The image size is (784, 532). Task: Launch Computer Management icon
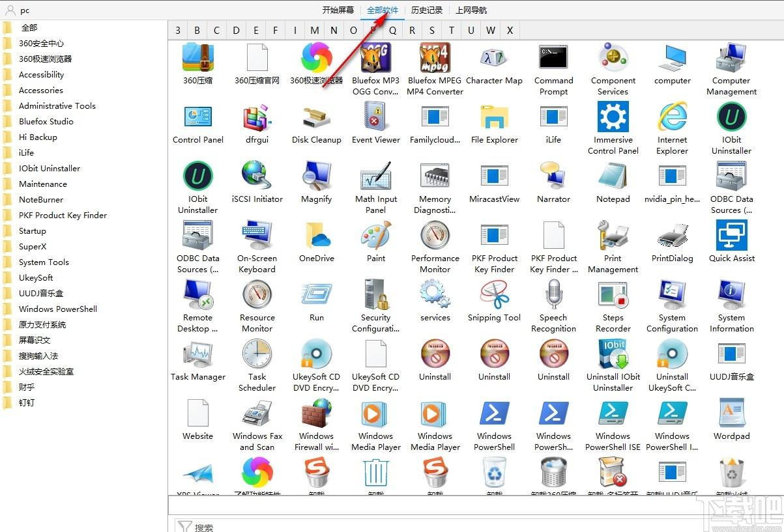point(731,58)
